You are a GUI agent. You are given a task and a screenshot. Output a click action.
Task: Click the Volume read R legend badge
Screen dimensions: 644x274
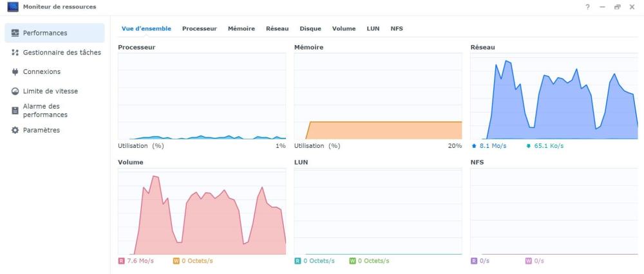tap(121, 261)
